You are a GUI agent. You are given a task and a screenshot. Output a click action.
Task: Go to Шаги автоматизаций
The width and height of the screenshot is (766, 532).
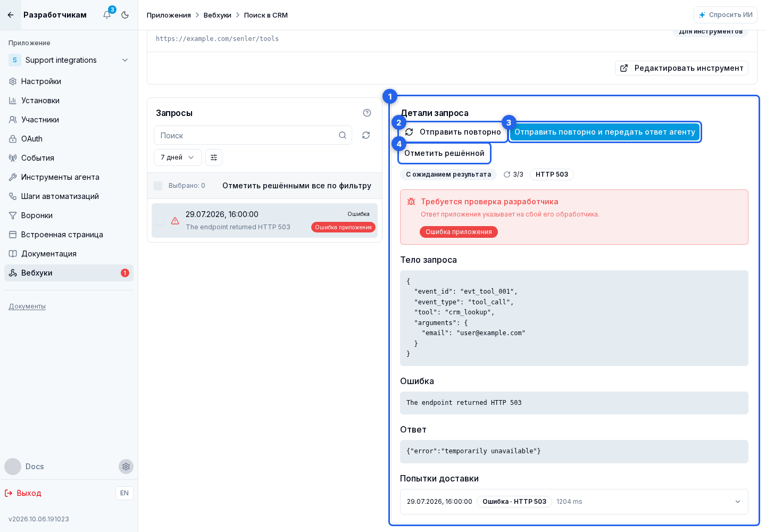pos(69,196)
